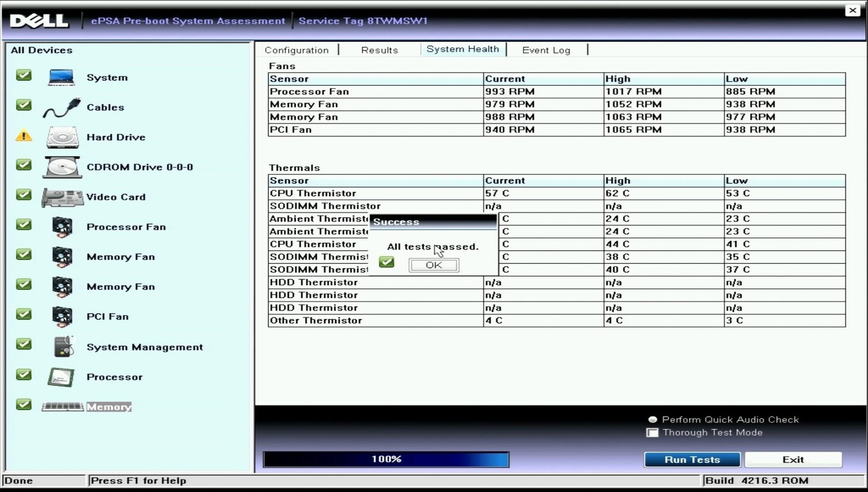Toggle the Cables device checkbox
This screenshot has width=868, height=492.
coord(23,105)
